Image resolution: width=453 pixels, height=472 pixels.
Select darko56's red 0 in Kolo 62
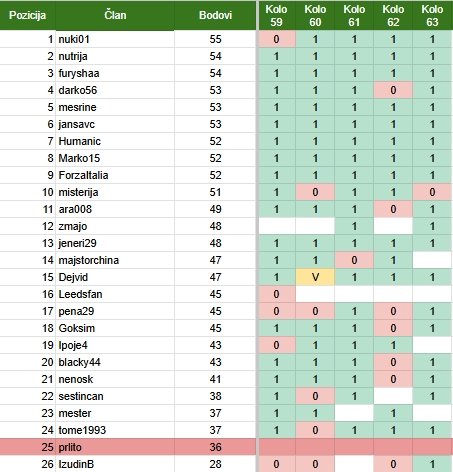pos(393,90)
